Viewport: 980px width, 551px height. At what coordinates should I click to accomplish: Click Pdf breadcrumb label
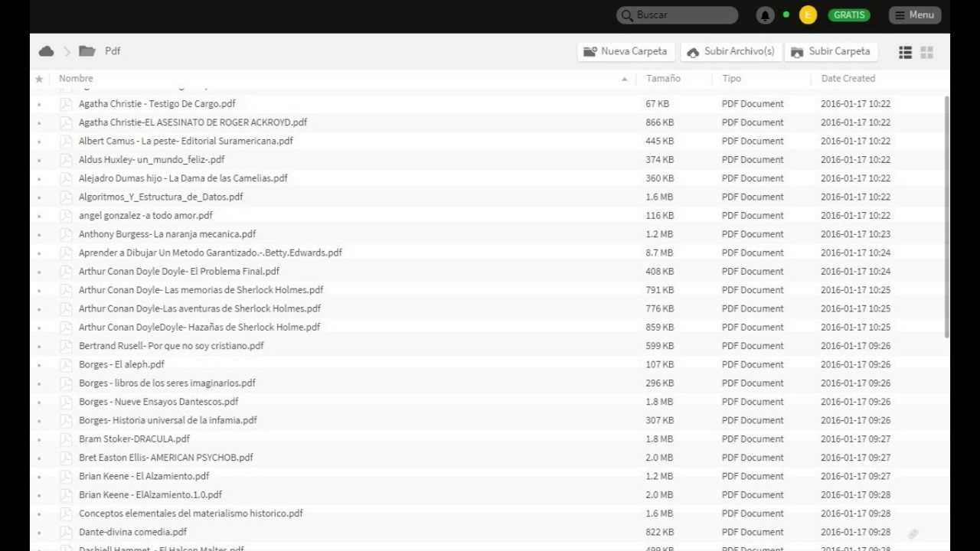tap(113, 51)
